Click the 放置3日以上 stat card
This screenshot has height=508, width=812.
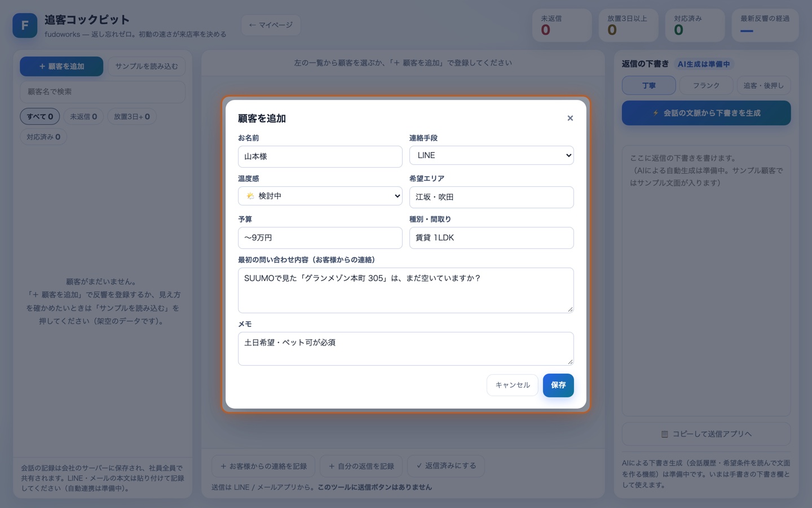(x=629, y=25)
